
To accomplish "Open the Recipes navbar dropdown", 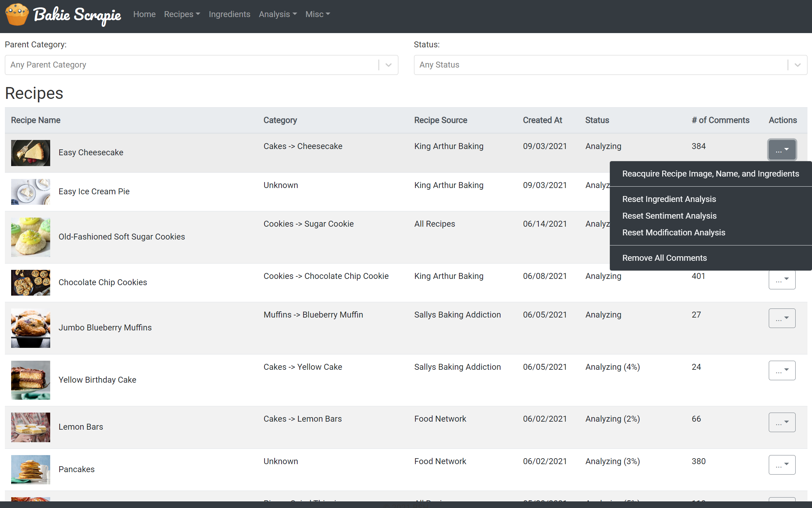I will [x=182, y=14].
